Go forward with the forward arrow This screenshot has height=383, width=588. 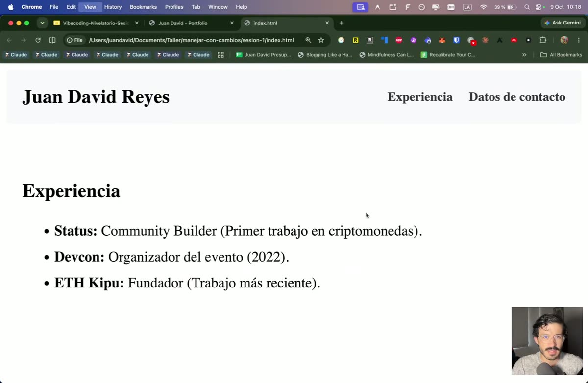click(23, 40)
